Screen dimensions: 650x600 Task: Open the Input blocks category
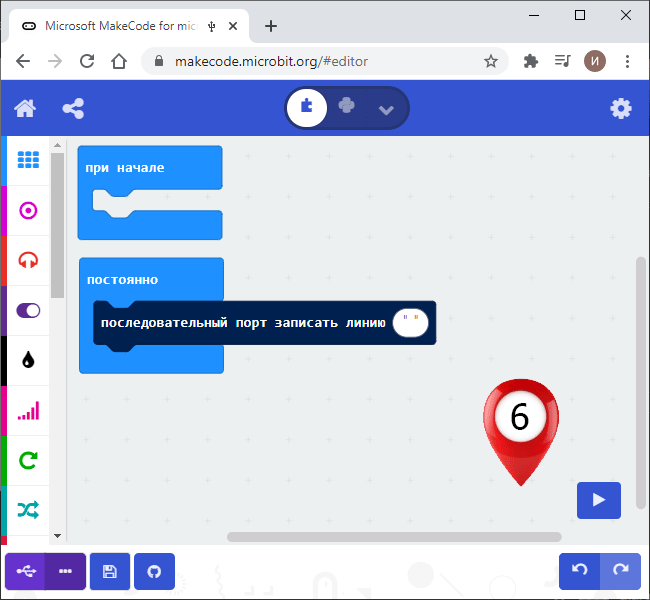pyautogui.click(x=28, y=211)
